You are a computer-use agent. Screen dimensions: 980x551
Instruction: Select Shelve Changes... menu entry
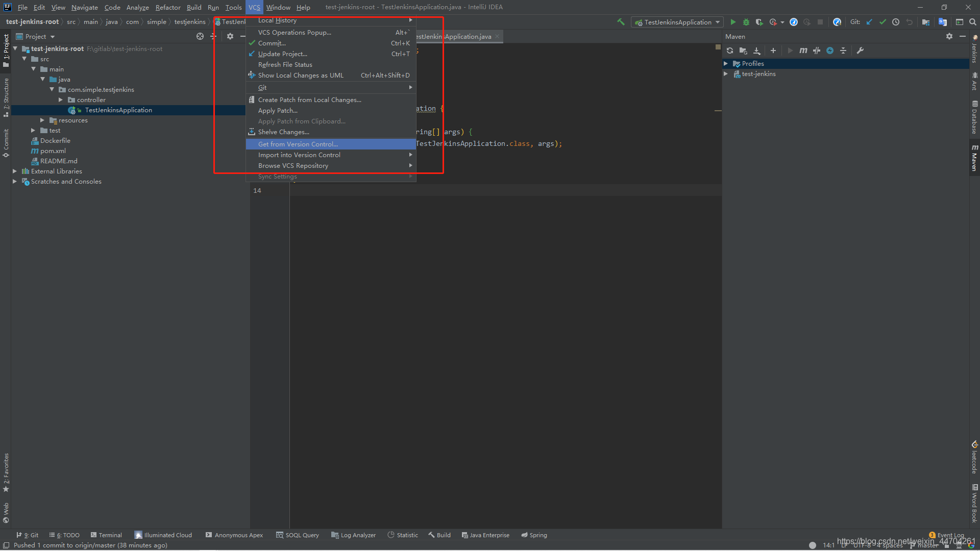tap(331, 132)
